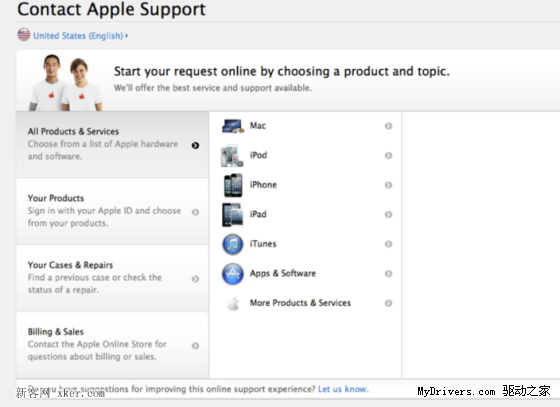Image resolution: width=560 pixels, height=407 pixels.
Task: Click the iPhone devices icon
Action: click(233, 185)
